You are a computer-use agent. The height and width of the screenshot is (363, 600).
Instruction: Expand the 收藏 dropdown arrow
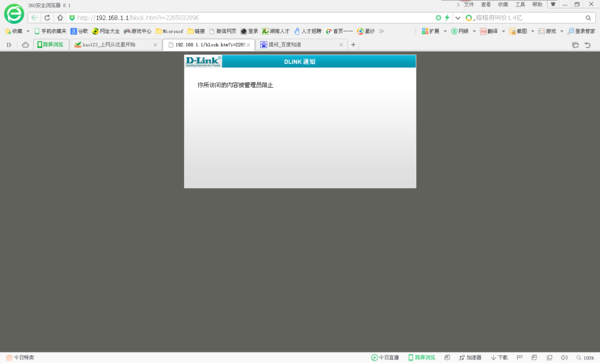point(28,31)
